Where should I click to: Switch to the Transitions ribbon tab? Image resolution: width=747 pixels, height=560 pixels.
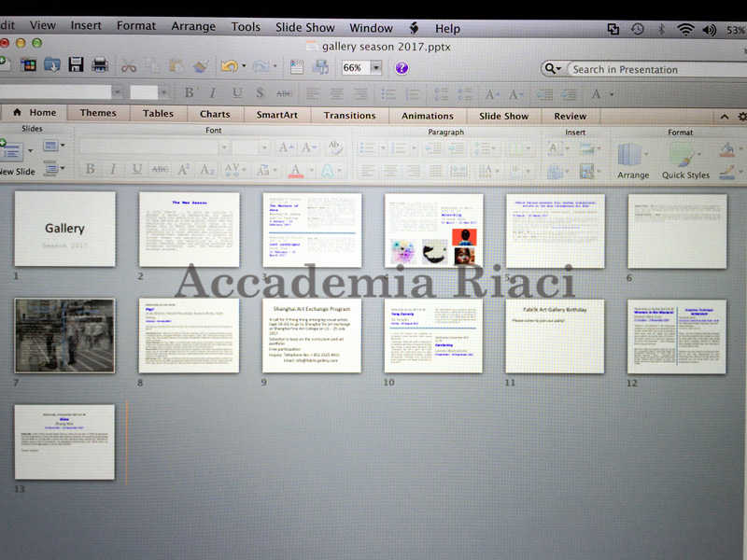click(349, 115)
